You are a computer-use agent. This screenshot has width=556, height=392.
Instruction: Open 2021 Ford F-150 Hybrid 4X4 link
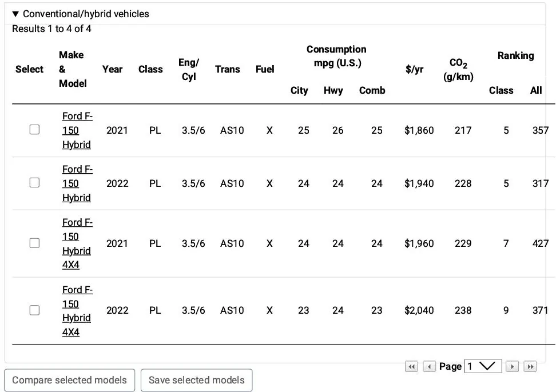[x=77, y=243]
